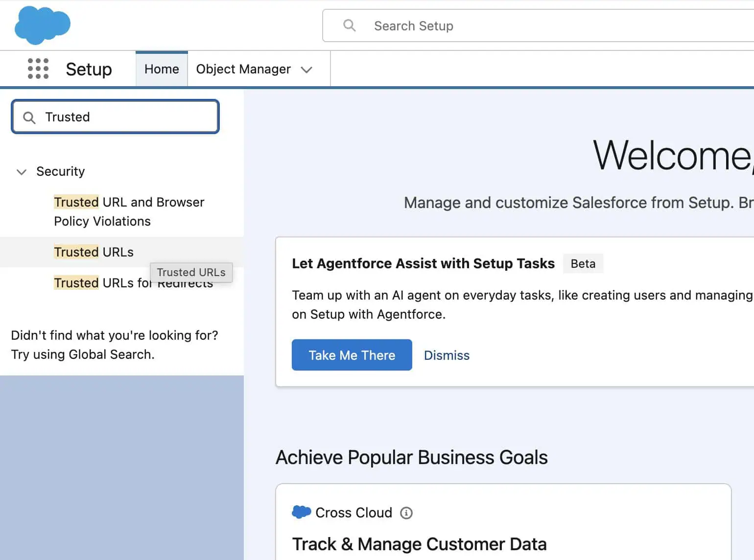Open the App Launcher dots icon
This screenshot has height=560, width=754.
point(38,69)
